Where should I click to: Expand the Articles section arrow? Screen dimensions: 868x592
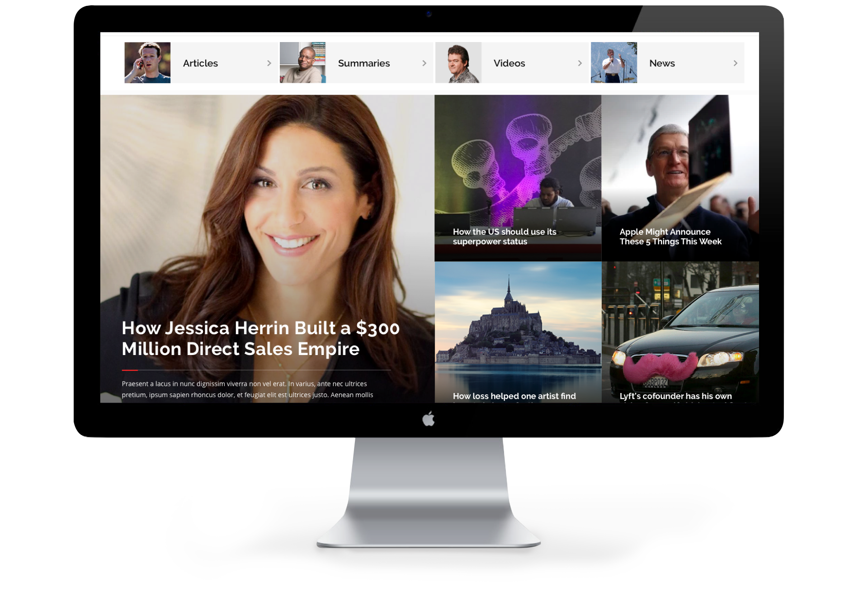tap(267, 63)
